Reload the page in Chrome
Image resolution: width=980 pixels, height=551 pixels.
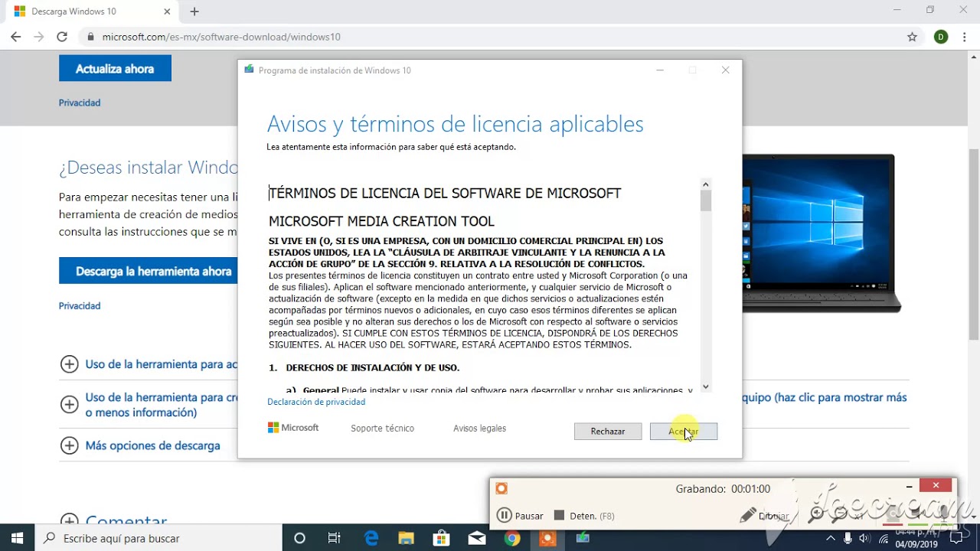point(62,37)
